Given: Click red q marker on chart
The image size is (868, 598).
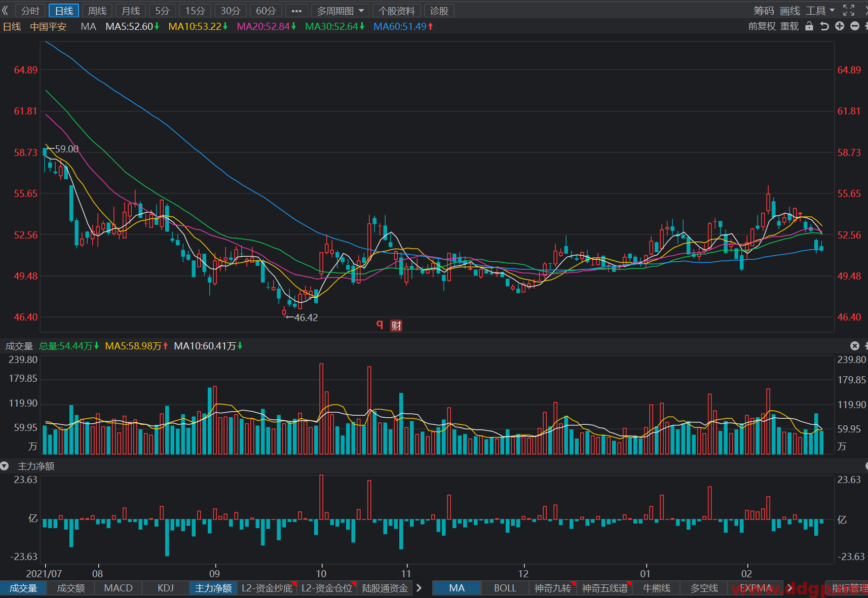Looking at the screenshot, I should (380, 324).
